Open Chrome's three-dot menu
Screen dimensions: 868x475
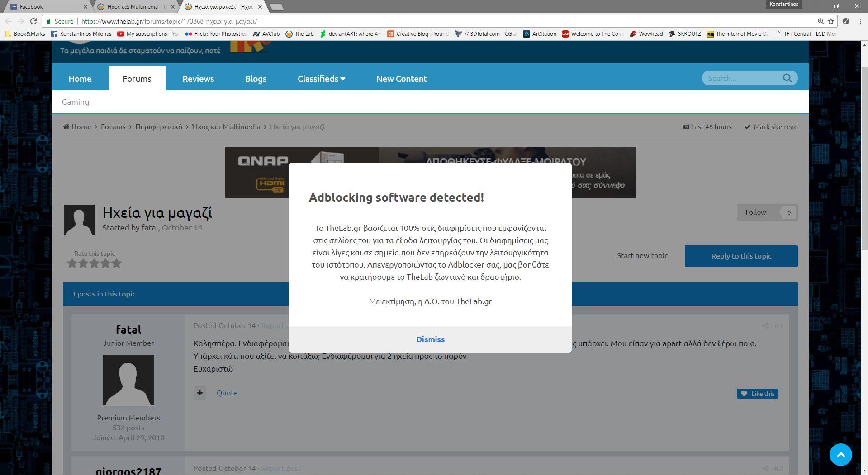pyautogui.click(x=860, y=21)
